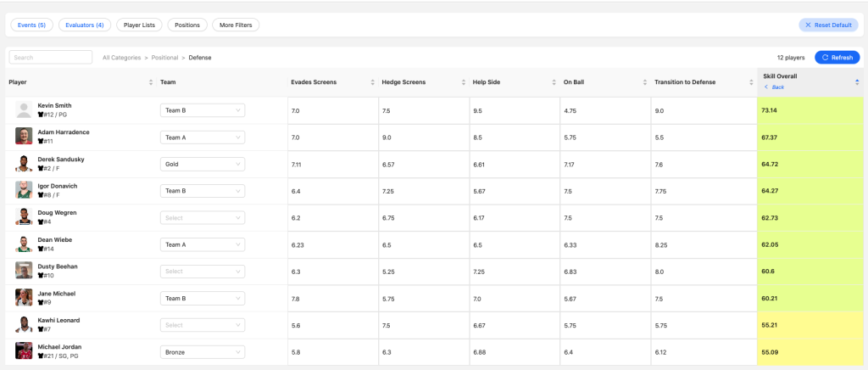Viewport: 868px width, 370px height.
Task: Sort by Transition to Defense arrows
Action: (x=752, y=82)
